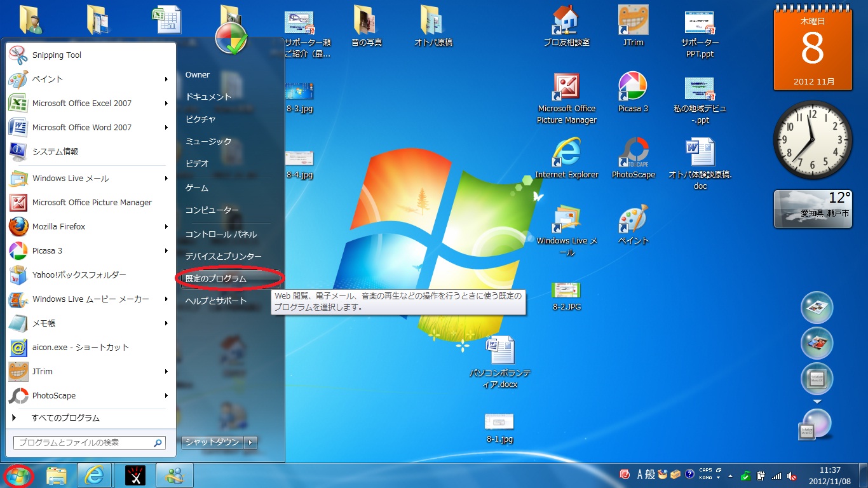Click the Start orb button
The width and height of the screenshot is (868, 488).
18,476
